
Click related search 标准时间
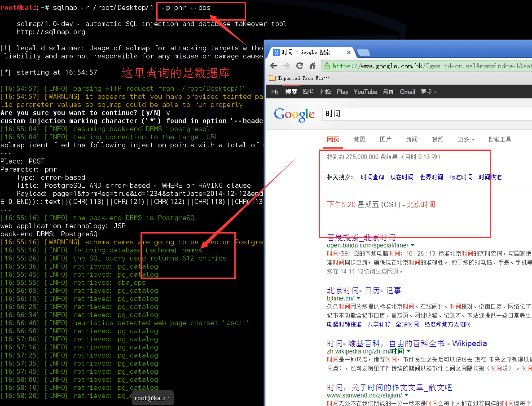click(461, 177)
